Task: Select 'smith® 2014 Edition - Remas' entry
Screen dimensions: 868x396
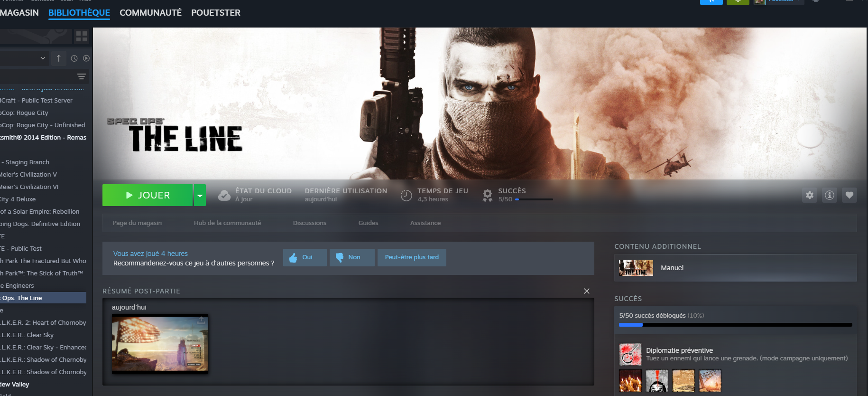Action: [x=43, y=138]
